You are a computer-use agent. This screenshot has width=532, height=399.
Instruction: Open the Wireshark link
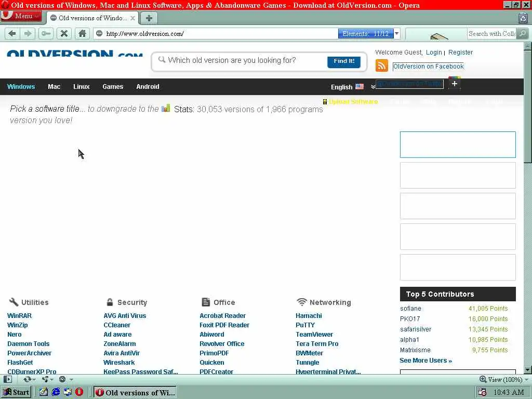[119, 362]
